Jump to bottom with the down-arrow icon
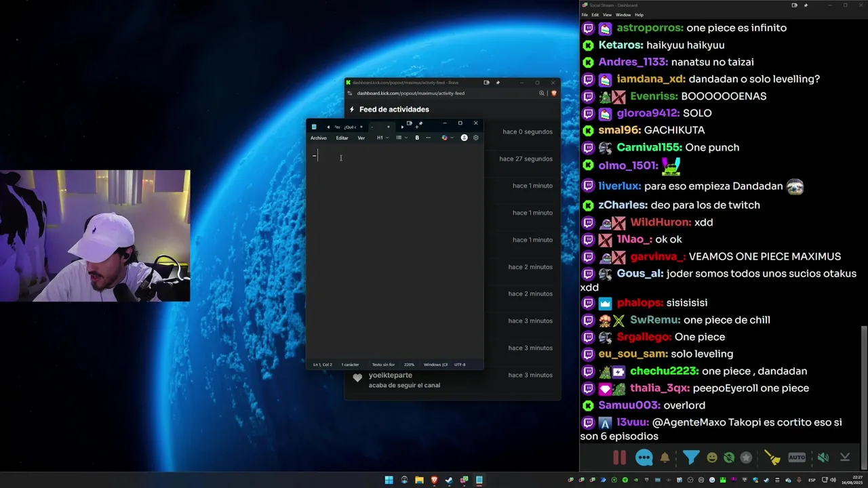The width and height of the screenshot is (868, 488). (845, 457)
